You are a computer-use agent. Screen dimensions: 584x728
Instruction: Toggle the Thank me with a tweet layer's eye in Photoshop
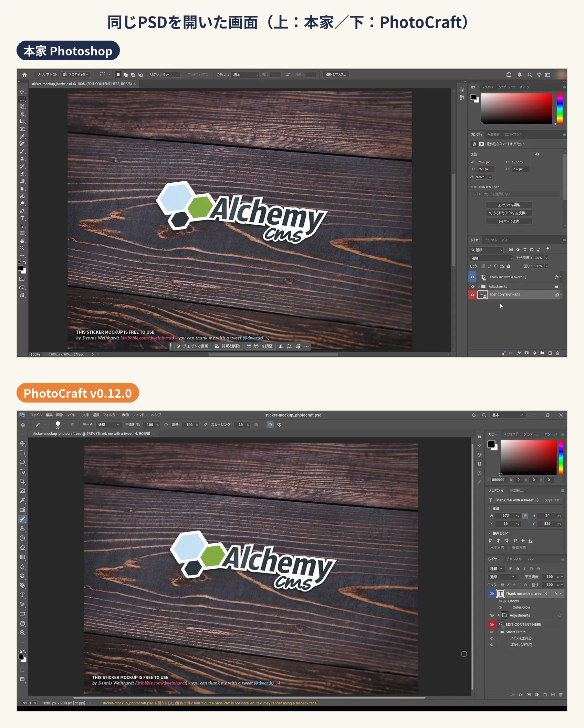pos(472,277)
